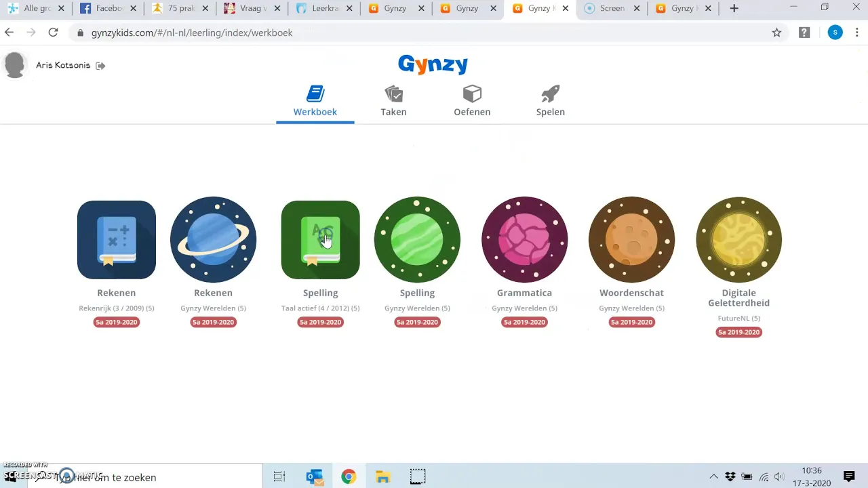This screenshot has height=488, width=868.
Task: Open the Rekenen Rekenrijk workbook icon
Action: tap(117, 240)
